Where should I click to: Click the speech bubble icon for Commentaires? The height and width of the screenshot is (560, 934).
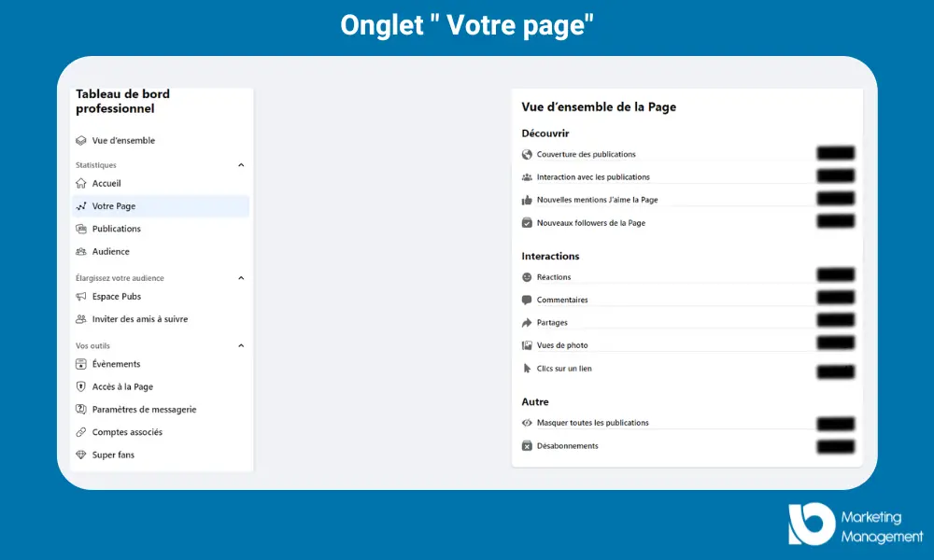[x=527, y=300]
